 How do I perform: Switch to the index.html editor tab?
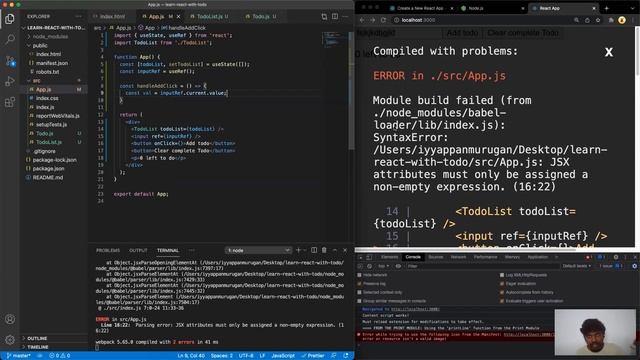pyautogui.click(x=113, y=17)
